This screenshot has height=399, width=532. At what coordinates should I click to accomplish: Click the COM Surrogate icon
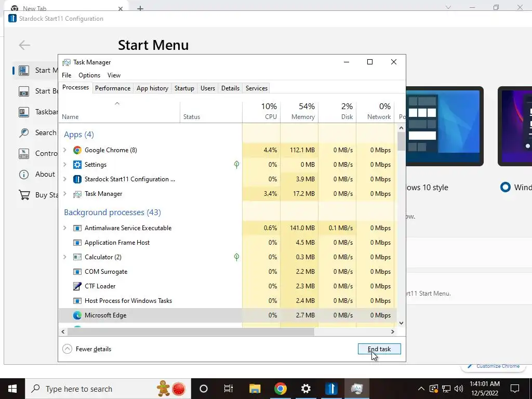tap(77, 272)
